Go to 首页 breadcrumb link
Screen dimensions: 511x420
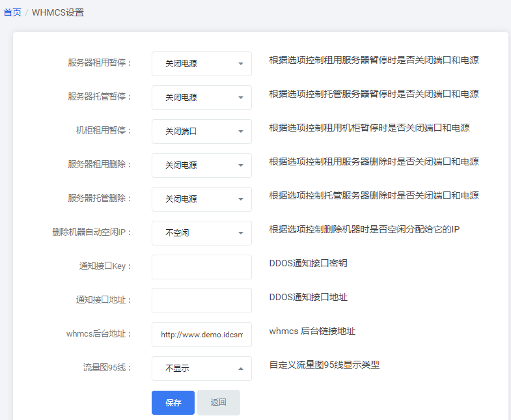(x=12, y=13)
